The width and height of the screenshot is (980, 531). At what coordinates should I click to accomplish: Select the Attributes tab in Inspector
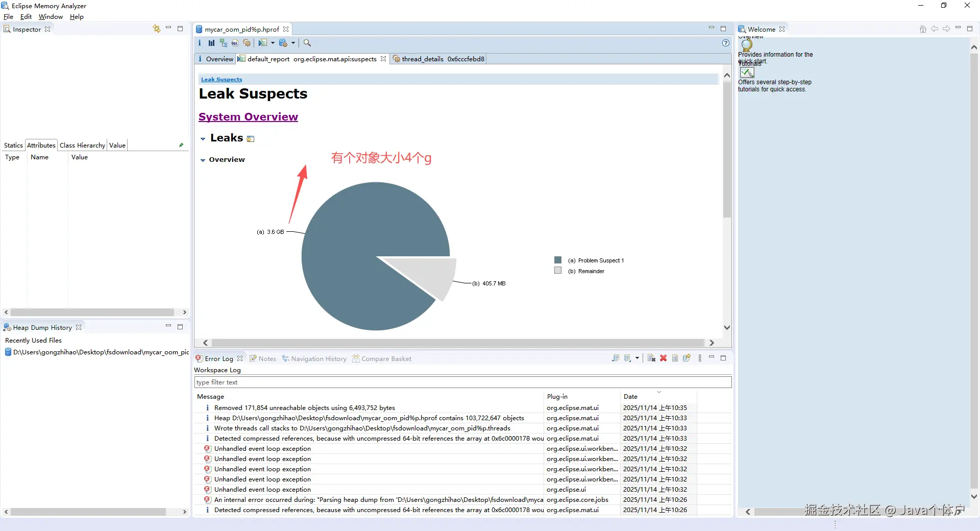[x=41, y=146]
